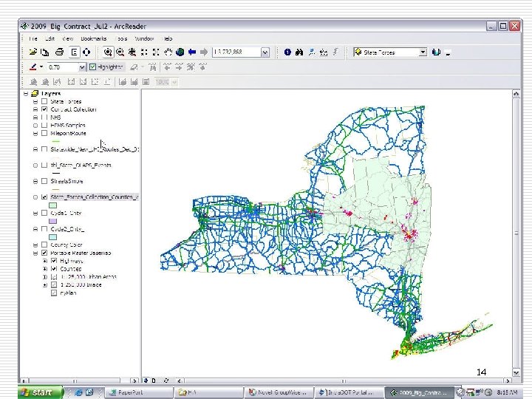
Task: Collapse the Layers tree root
Action: pyautogui.click(x=25, y=94)
